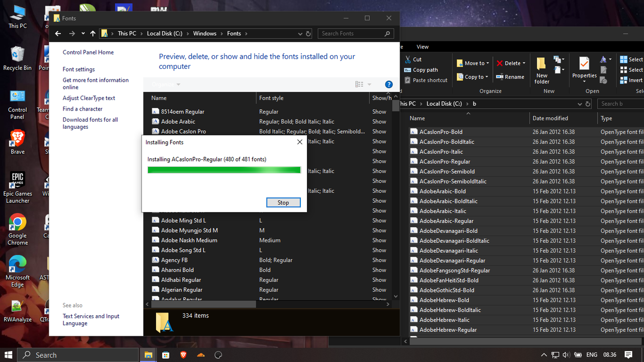Open the Delete dropdown in ribbon
Image resolution: width=644 pixels, height=362 pixels.
511,63
